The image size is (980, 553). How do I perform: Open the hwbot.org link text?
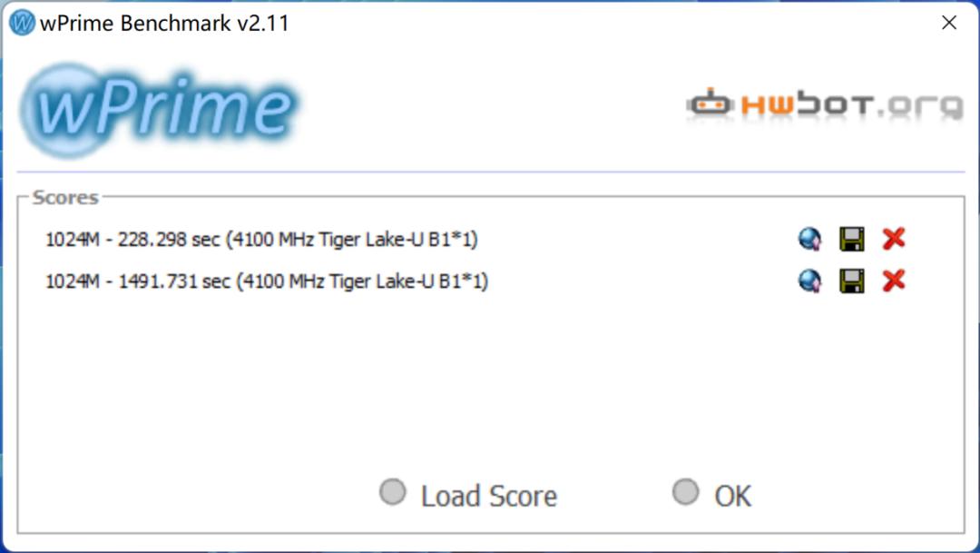click(x=852, y=105)
